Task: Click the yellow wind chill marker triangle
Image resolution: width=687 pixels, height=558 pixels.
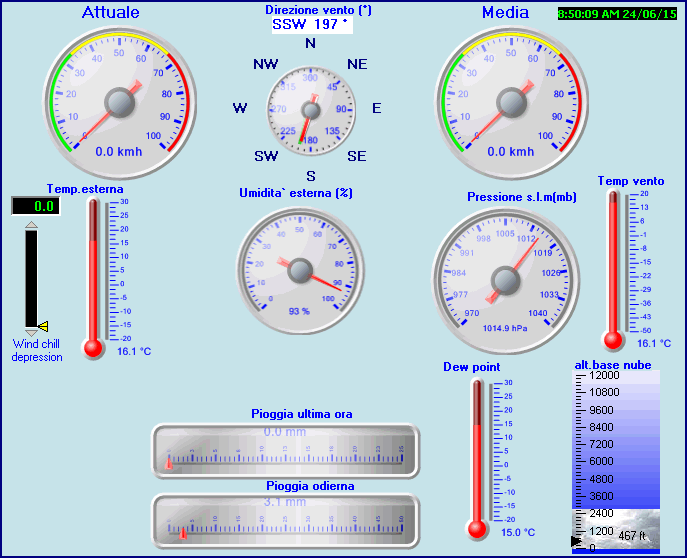Action: [x=43, y=325]
